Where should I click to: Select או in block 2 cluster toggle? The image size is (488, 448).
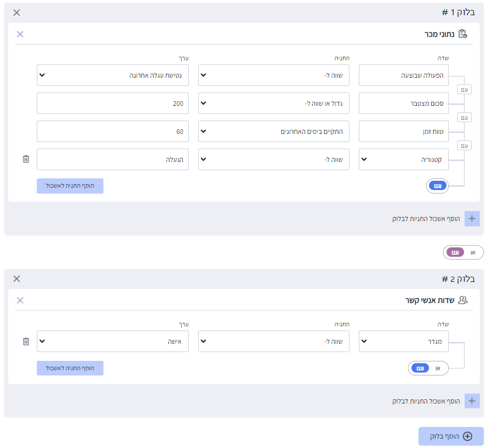438,368
